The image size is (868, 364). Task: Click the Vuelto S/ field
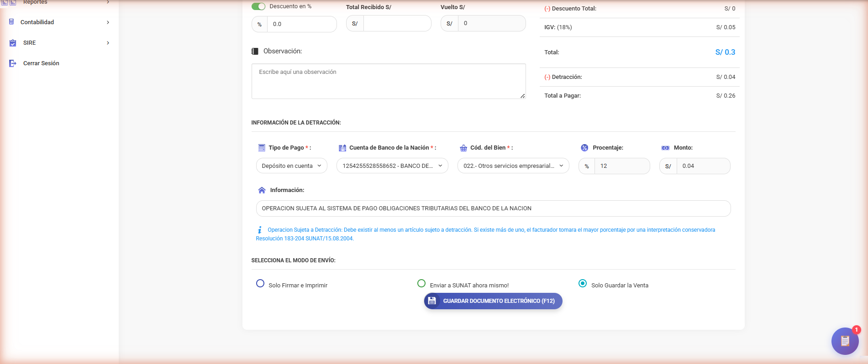[492, 23]
